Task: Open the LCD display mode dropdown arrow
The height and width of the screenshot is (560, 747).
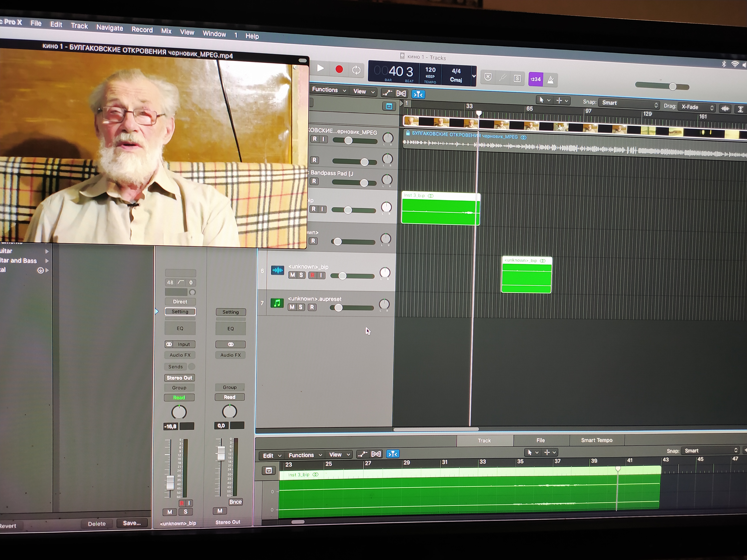Action: coord(473,76)
